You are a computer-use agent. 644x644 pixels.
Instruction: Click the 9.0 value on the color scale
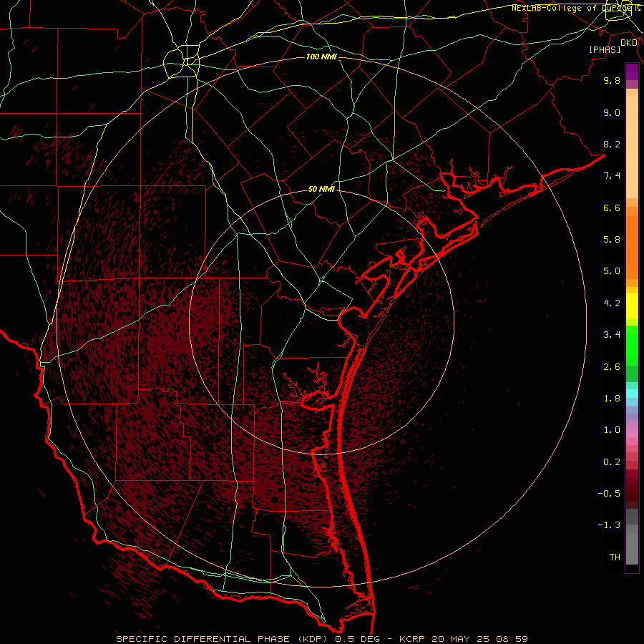tap(612, 112)
